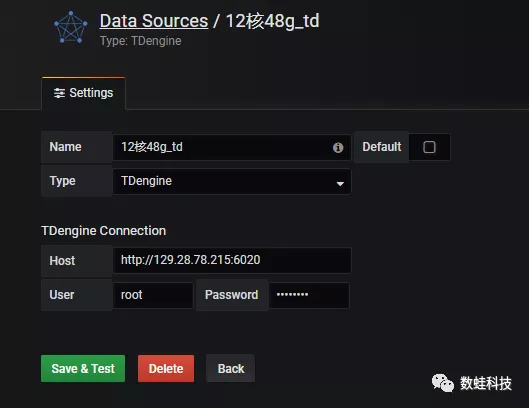The width and height of the screenshot is (529, 408).
Task: Click the WeChat watermark icon
Action: 443,383
